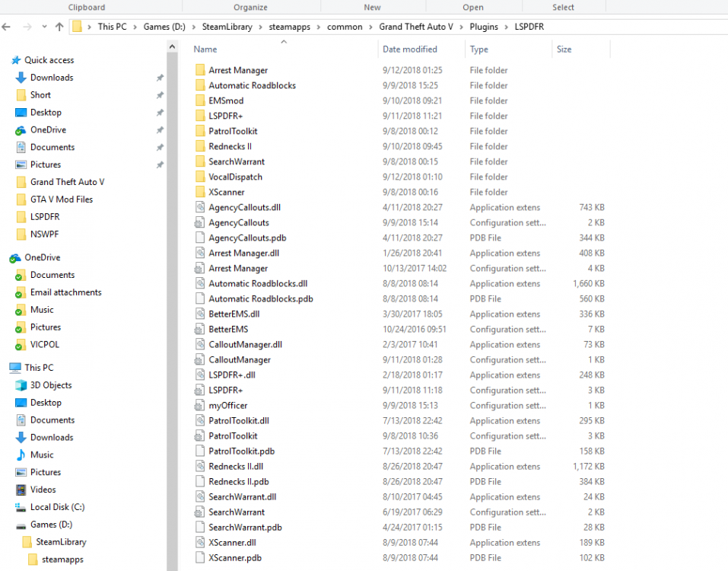The height and width of the screenshot is (571, 728).
Task: Unpin Downloads from Quick access
Action: pyautogui.click(x=160, y=78)
